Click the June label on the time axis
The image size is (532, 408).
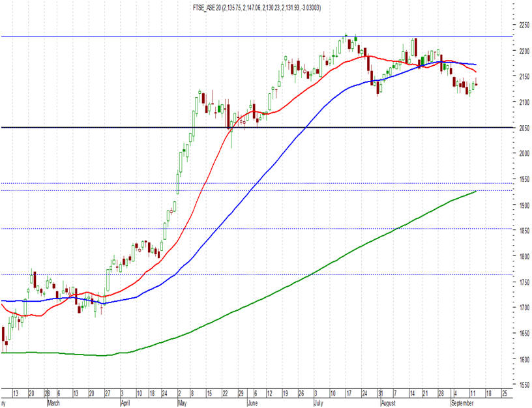click(x=252, y=403)
